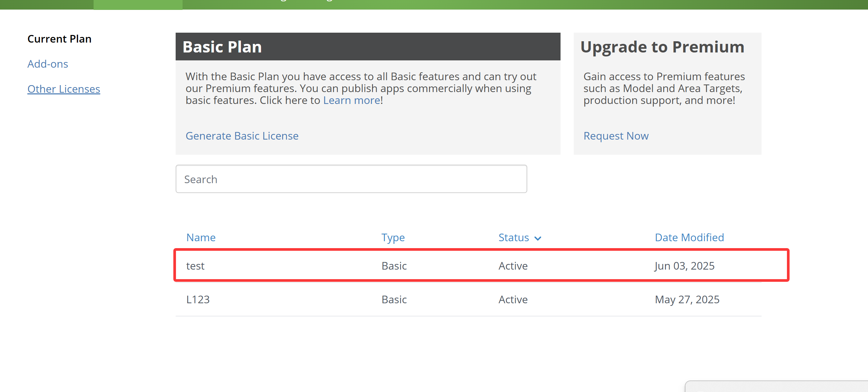Focus the license Search field
Image resolution: width=868 pixels, height=392 pixels.
coord(351,179)
